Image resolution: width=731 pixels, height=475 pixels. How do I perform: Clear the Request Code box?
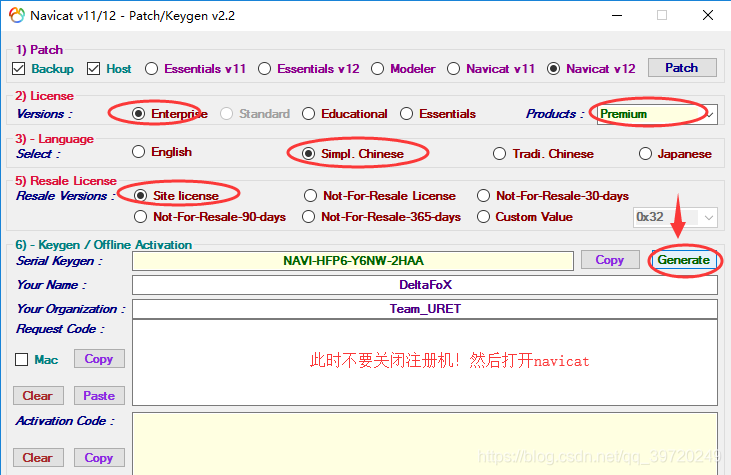(x=38, y=396)
